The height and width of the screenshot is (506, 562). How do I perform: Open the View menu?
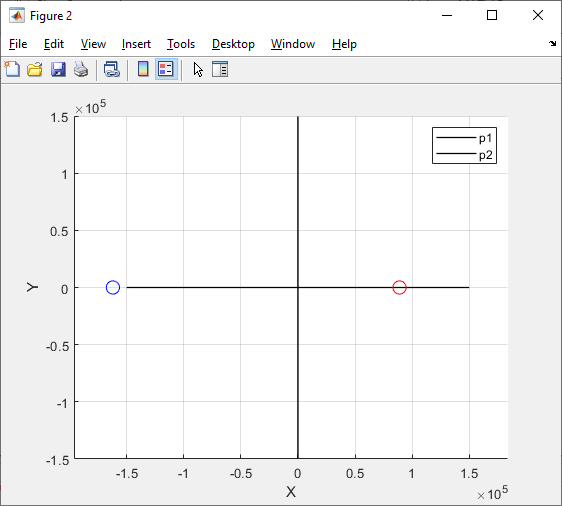click(x=93, y=44)
